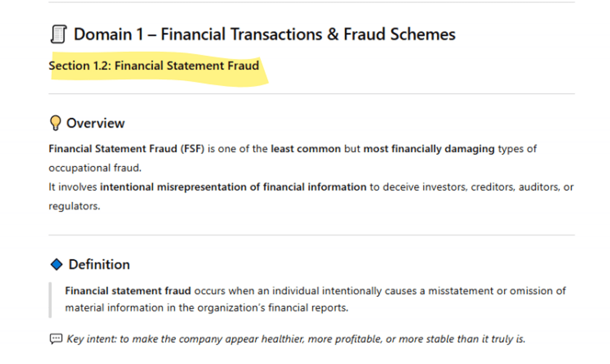The height and width of the screenshot is (364, 610).
Task: Click the bold phrase "most financially damaging"
Action: 429,149
